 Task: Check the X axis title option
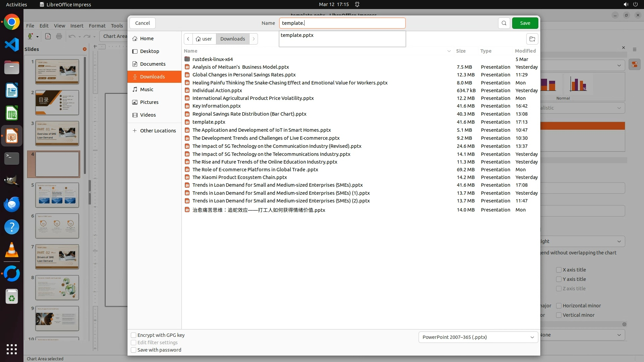pyautogui.click(x=559, y=270)
